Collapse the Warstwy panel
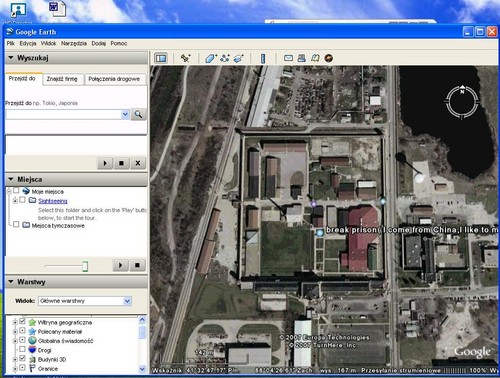This screenshot has width=500, height=378. (11, 282)
